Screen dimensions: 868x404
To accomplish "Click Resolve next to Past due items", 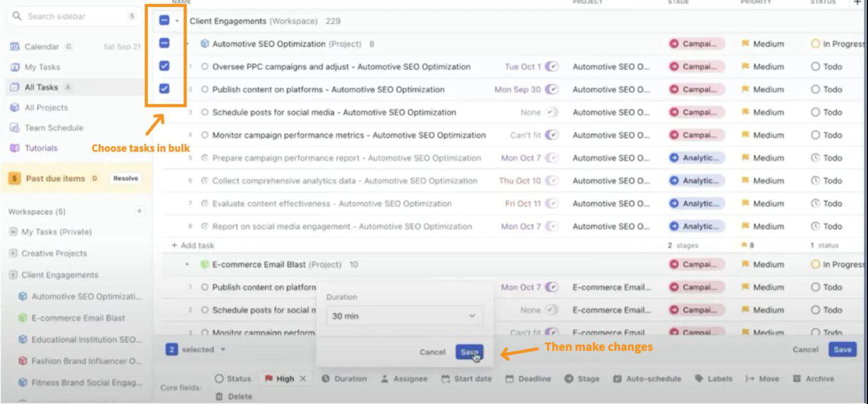I will (125, 178).
